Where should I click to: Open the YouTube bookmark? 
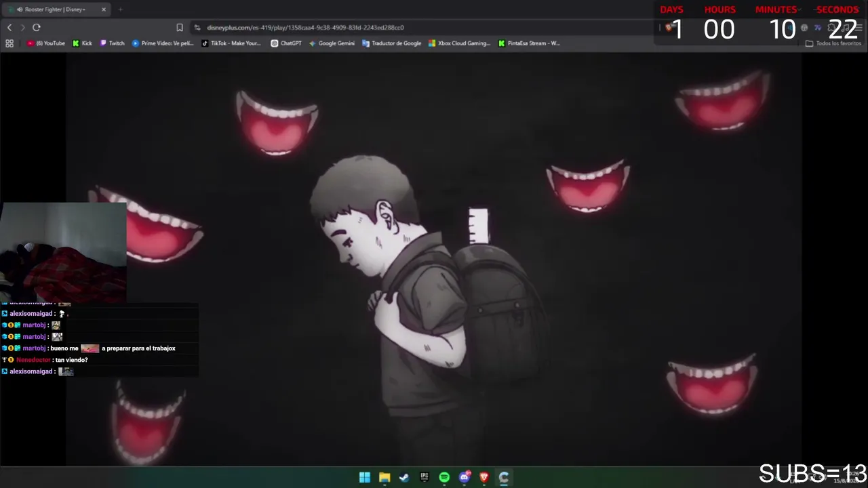point(46,43)
